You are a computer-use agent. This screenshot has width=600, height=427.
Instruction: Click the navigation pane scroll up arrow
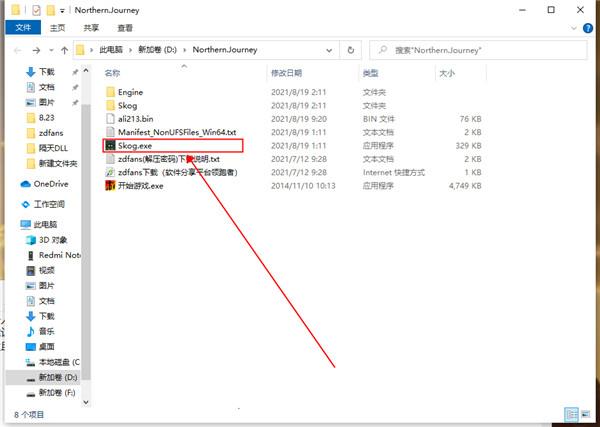point(86,71)
